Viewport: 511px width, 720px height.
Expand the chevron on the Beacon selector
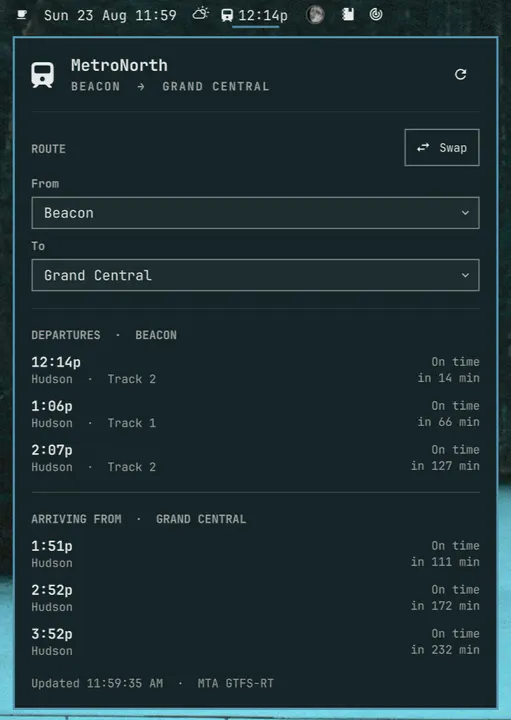(465, 213)
